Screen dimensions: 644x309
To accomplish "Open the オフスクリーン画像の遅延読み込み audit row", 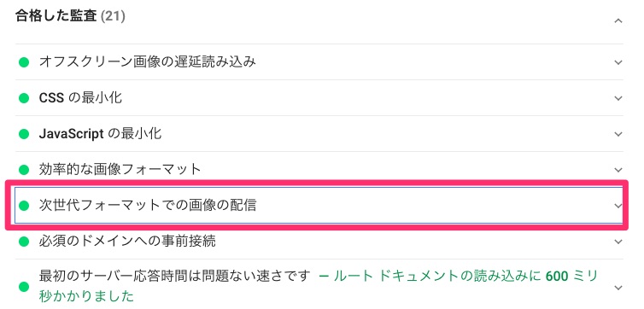I will (x=319, y=62).
